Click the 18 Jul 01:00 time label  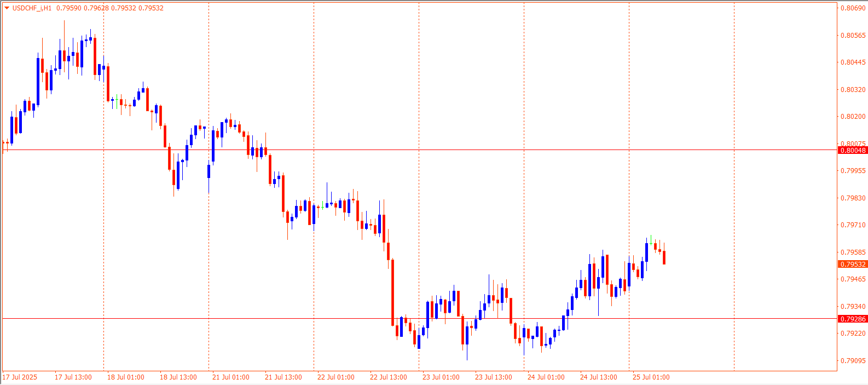tap(126, 377)
